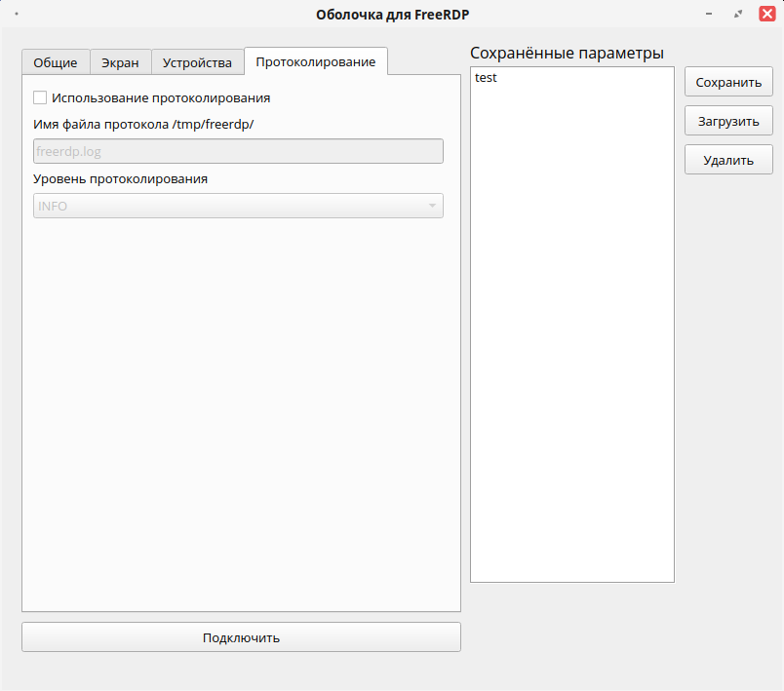The width and height of the screenshot is (784, 691).
Task: Click the Имя файла протокола label
Action: (x=143, y=124)
